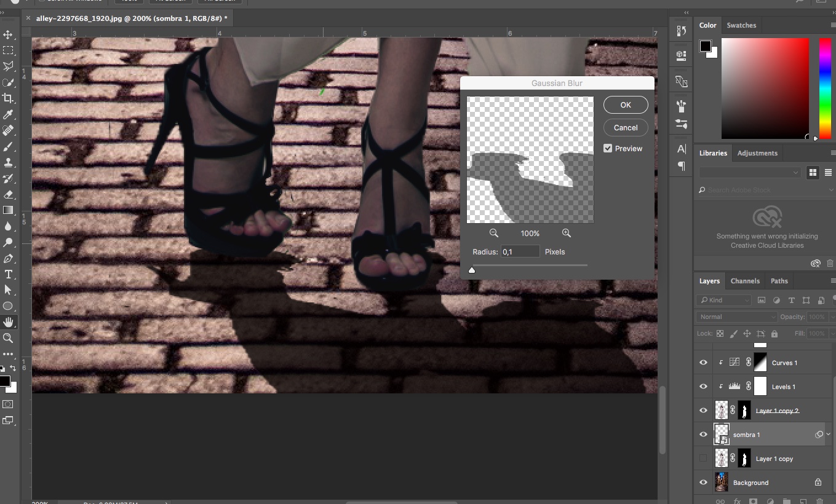Select the Eraser tool
This screenshot has width=836, height=504.
pos(8,194)
